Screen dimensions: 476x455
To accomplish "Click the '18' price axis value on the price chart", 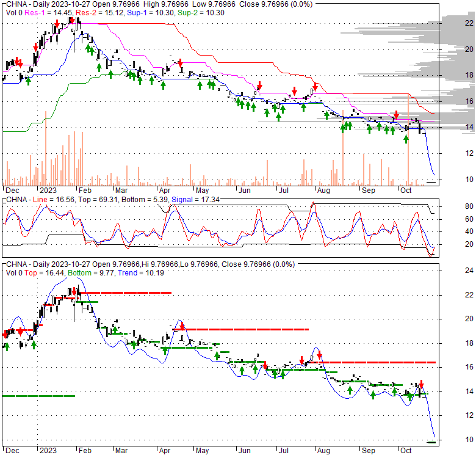I will 469,75.
